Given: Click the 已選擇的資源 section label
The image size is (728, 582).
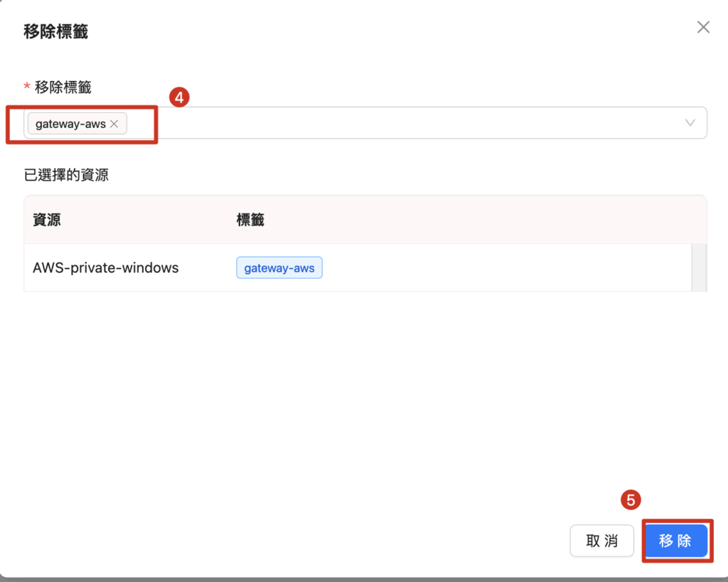Looking at the screenshot, I should point(66,175).
